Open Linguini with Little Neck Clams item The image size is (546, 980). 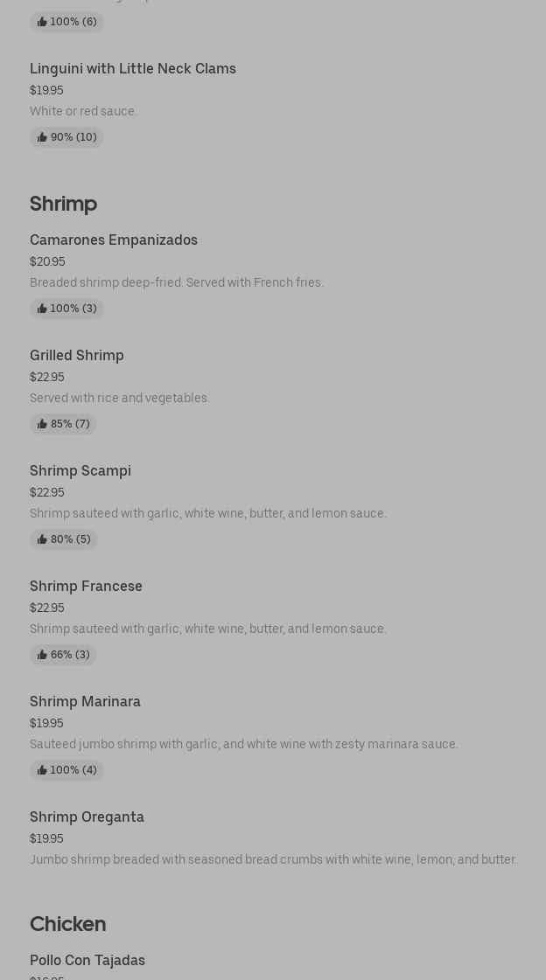pos(133,68)
